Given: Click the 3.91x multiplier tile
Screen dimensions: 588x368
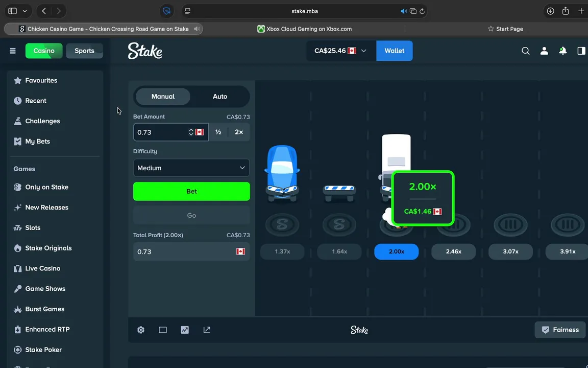Looking at the screenshot, I should [568, 251].
